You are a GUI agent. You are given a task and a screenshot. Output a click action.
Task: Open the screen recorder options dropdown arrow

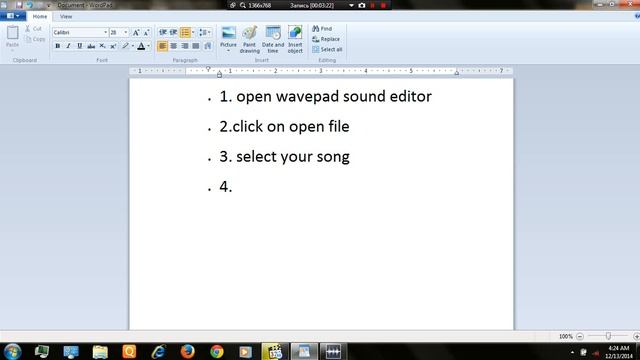click(351, 5)
